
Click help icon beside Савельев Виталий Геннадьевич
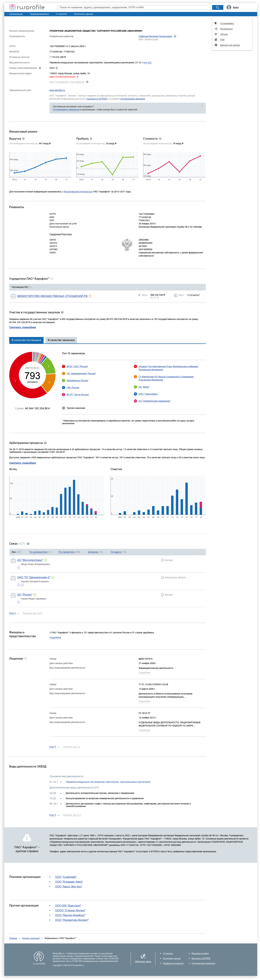175,36
